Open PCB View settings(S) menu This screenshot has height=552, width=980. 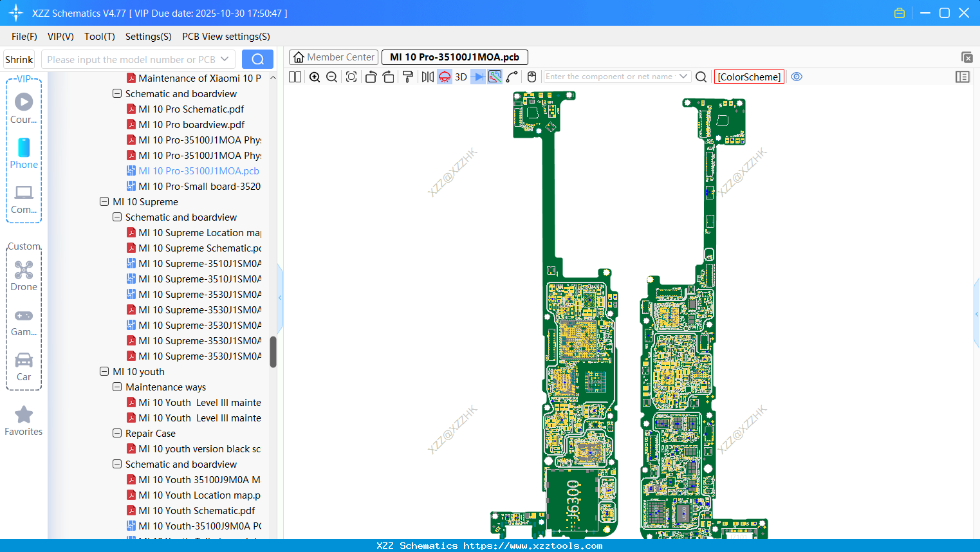(226, 37)
